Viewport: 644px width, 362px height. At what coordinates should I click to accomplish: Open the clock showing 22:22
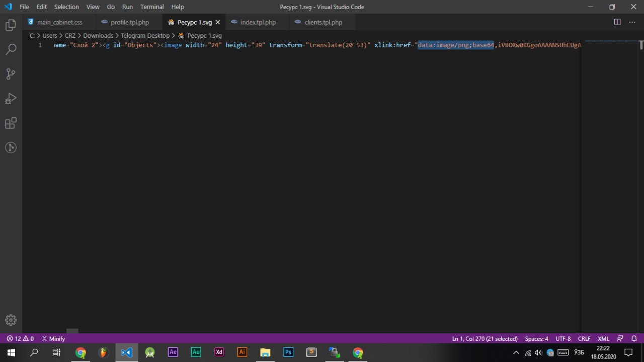tap(603, 352)
